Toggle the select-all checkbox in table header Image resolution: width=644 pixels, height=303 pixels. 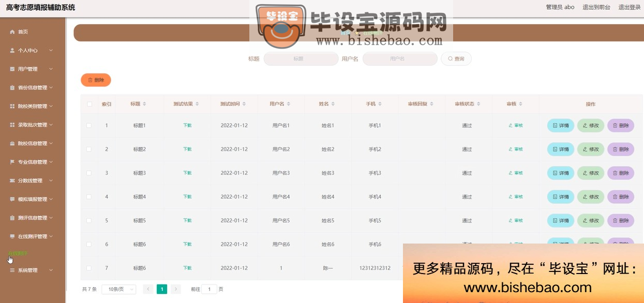pos(89,104)
